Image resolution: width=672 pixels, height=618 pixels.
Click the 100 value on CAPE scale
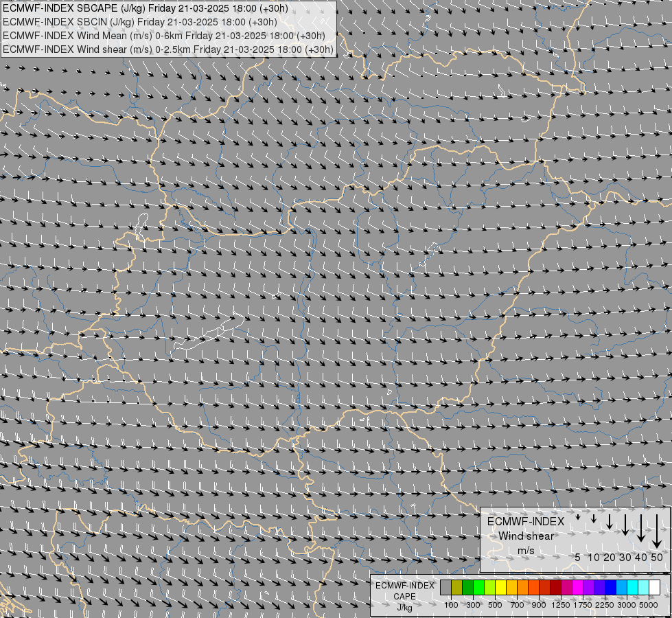point(451,605)
